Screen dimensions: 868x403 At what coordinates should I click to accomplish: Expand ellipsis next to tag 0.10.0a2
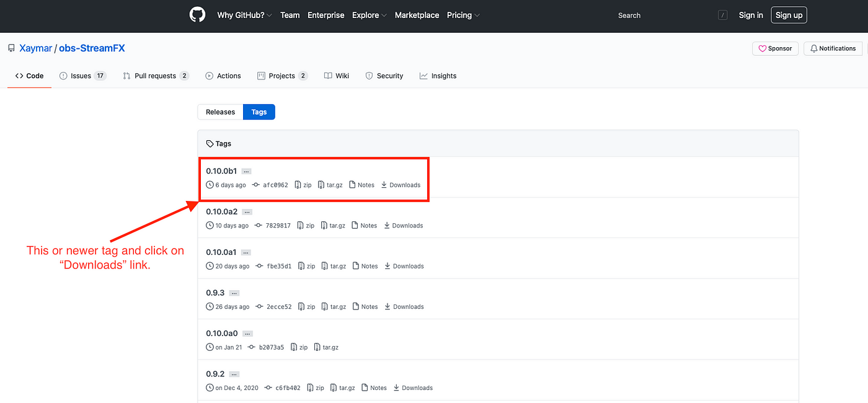point(247,212)
